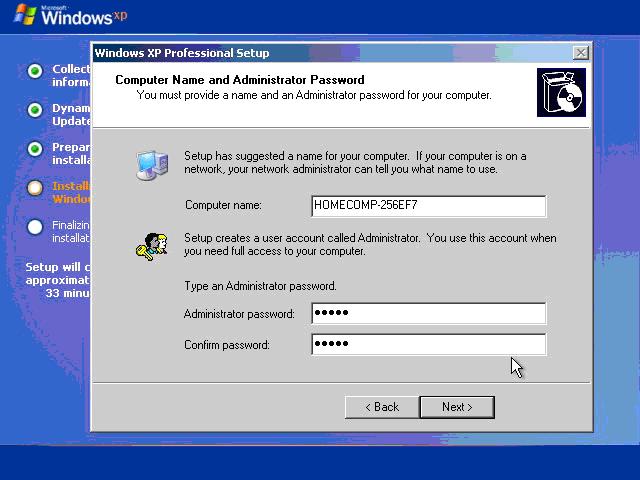Focus the Computer name field
The height and width of the screenshot is (480, 640).
coord(429,206)
